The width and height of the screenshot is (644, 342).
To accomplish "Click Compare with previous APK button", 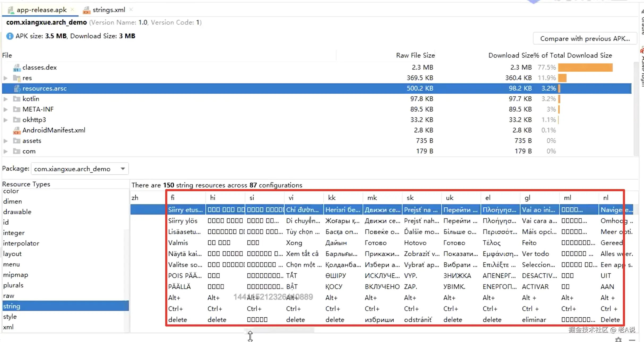I will tap(585, 39).
